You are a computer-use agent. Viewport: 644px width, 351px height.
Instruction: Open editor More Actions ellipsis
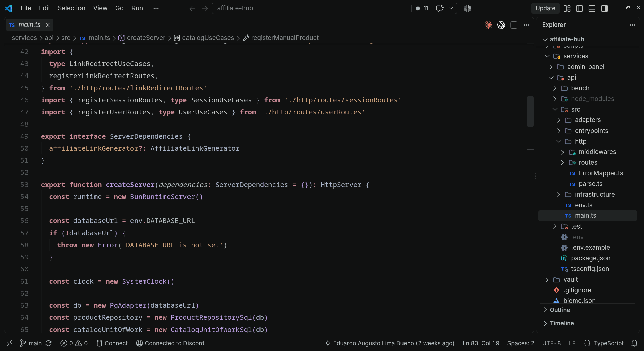[526, 25]
